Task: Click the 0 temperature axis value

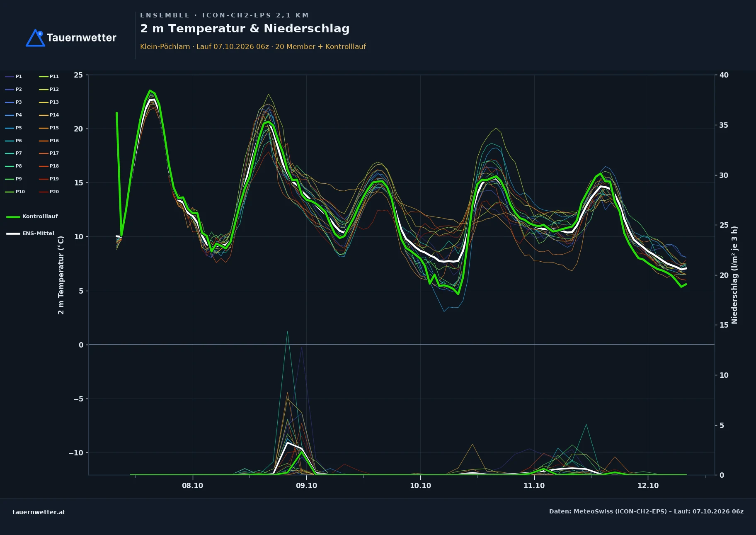Action: point(81,345)
